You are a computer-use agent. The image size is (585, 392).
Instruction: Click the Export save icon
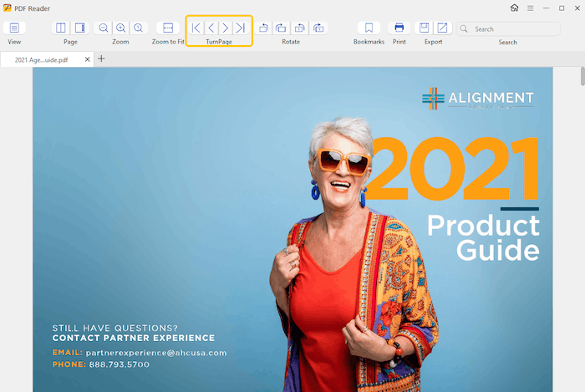pyautogui.click(x=425, y=28)
